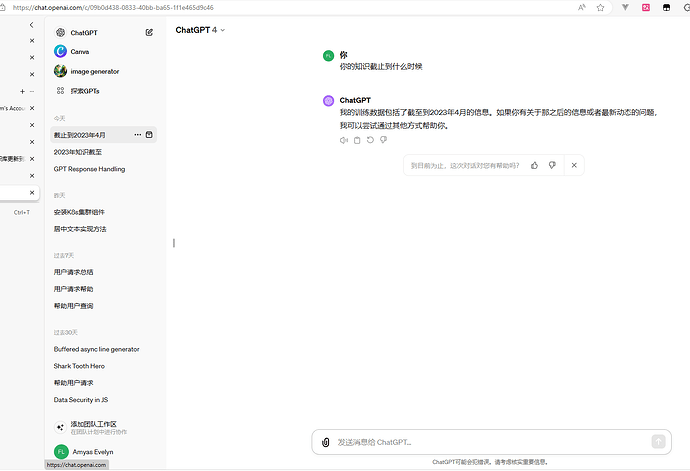The height and width of the screenshot is (471, 690).
Task: Open the 用户请求帮助 chat
Action: (73, 289)
